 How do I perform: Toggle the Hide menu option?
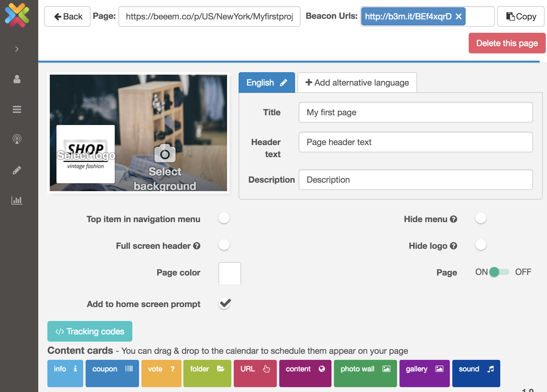click(481, 218)
